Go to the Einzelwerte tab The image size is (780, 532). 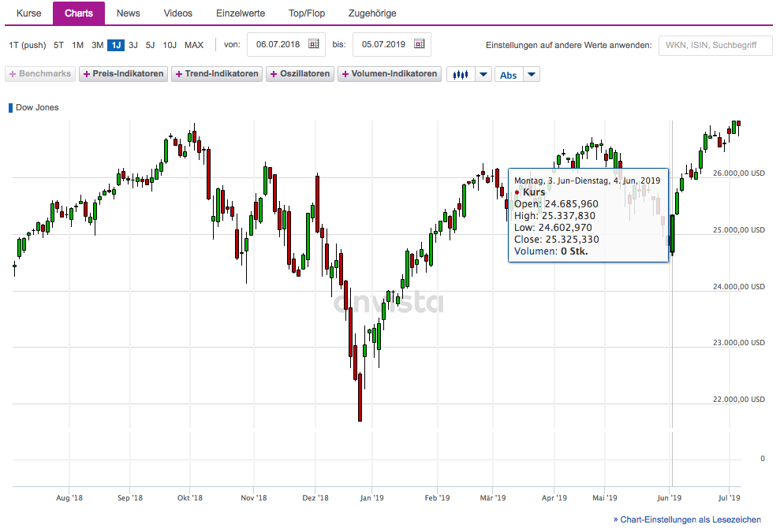click(241, 13)
